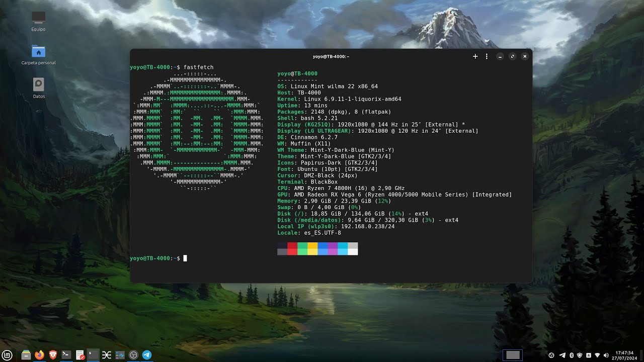Click the 'Shell: bash 5.2.21' line
Image resolution: width=644 pixels, height=362 pixels.
[x=307, y=118]
